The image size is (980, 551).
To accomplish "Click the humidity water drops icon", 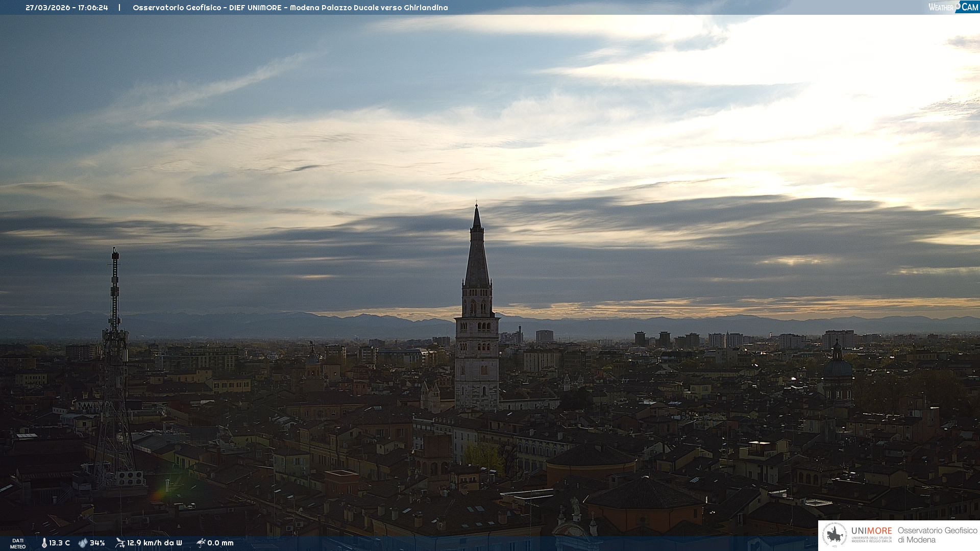I will tap(83, 543).
